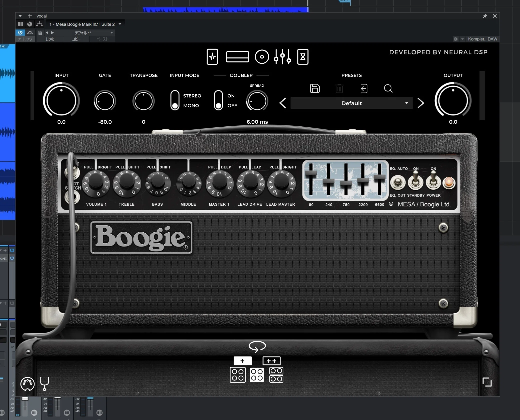
Task: Flip the EQ Auto/Out toggle switch
Action: tap(398, 182)
